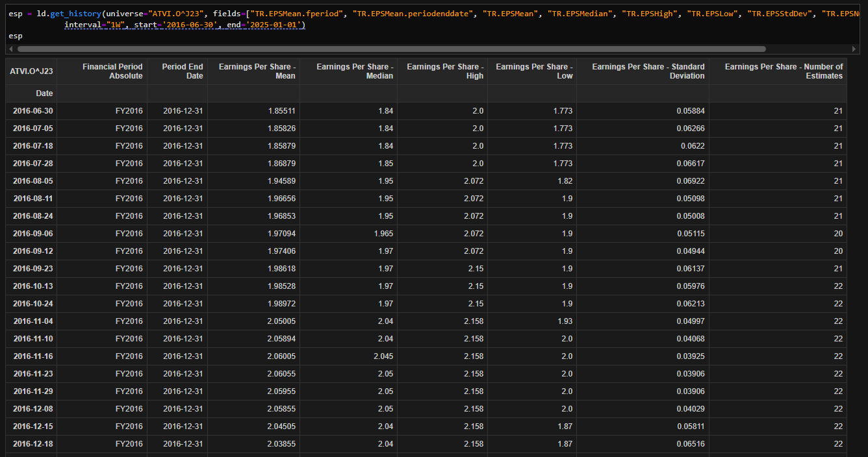Click the 'Number of Estimates' column header
The image size is (868, 457).
pyautogui.click(x=784, y=71)
